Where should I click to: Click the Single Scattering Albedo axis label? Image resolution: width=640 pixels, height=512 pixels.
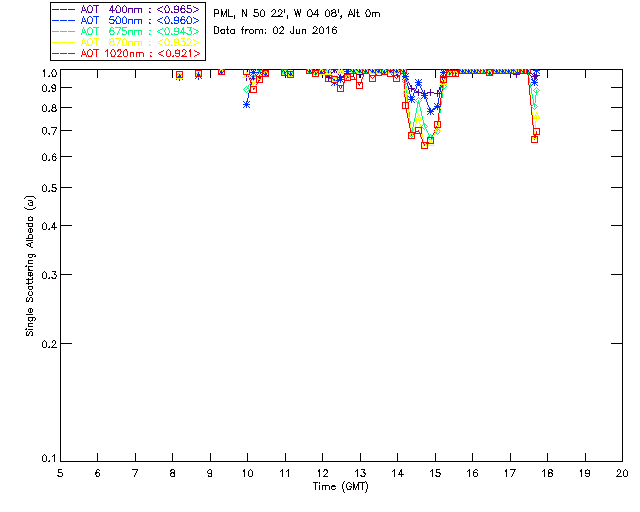[x=30, y=266]
